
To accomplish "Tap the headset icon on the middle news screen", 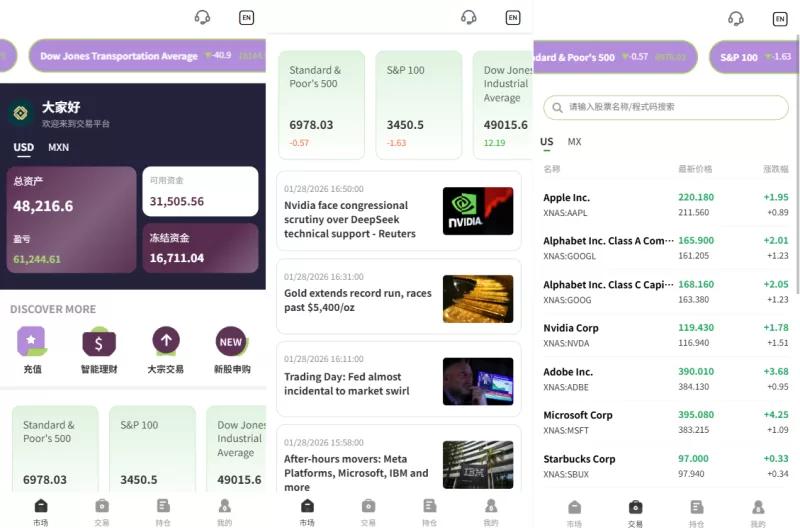I will [468, 17].
